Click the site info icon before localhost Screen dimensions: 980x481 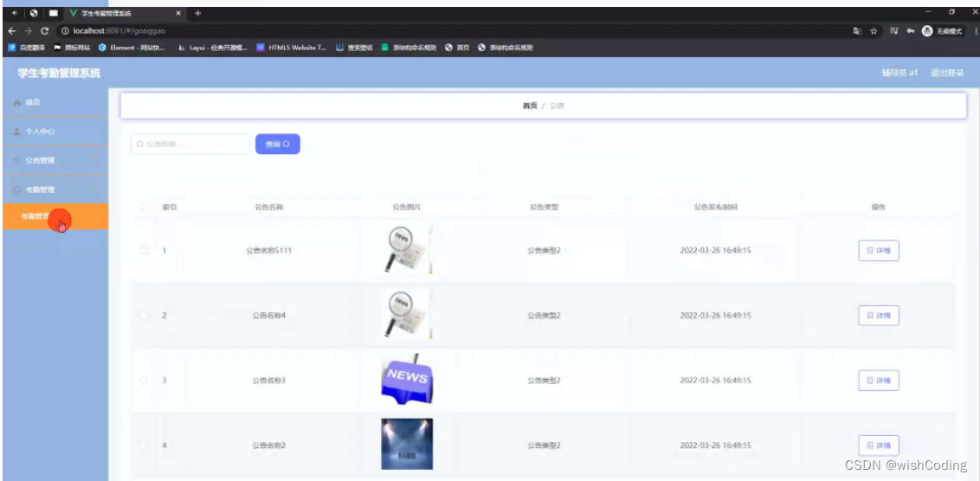pos(64,30)
